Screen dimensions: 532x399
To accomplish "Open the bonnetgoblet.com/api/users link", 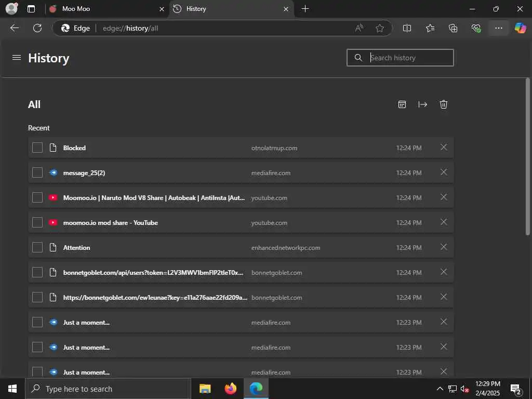I will (x=153, y=273).
